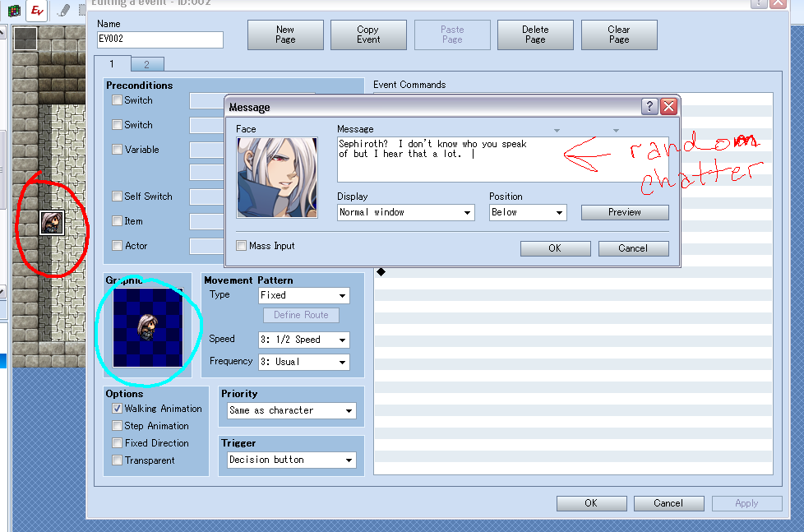
Task: Select the pencil drawing tool
Action: 63,10
